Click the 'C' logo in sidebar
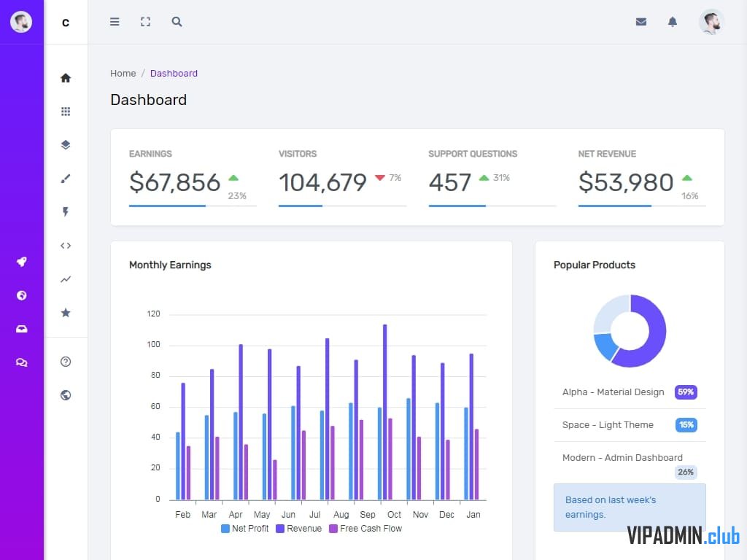The height and width of the screenshot is (560, 747). (66, 23)
